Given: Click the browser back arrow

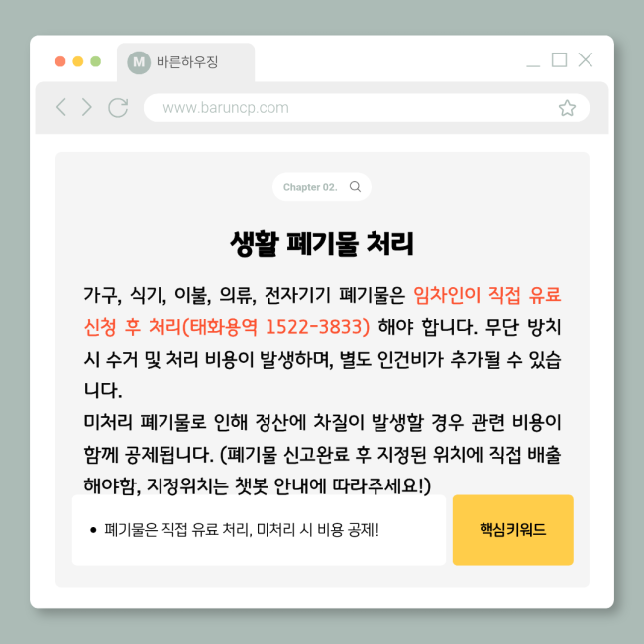Looking at the screenshot, I should 61,107.
